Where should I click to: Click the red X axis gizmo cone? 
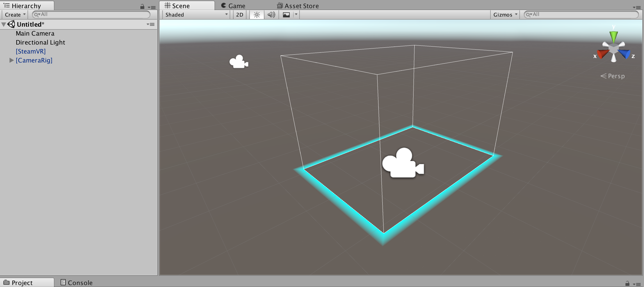(x=602, y=54)
